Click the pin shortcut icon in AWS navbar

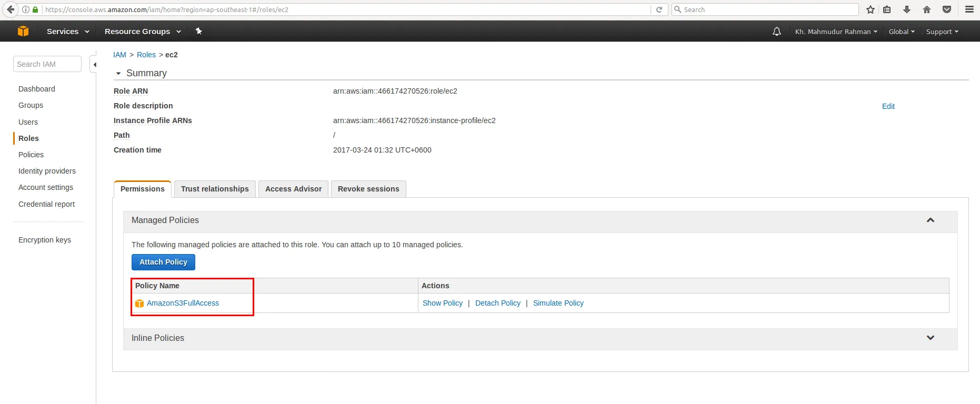click(199, 31)
